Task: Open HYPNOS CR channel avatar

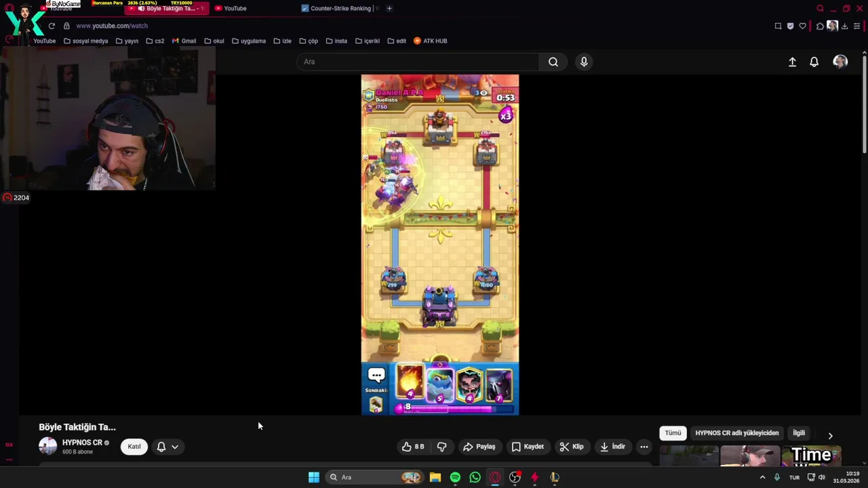Action: (48, 446)
